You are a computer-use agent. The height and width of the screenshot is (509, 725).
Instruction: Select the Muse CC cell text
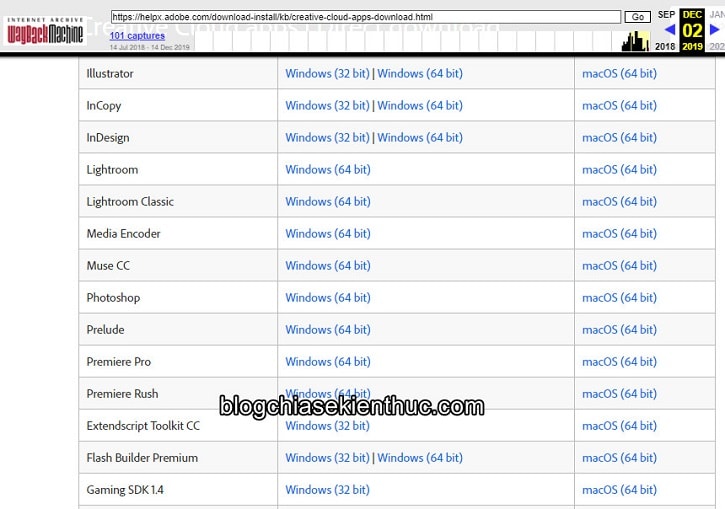108,266
